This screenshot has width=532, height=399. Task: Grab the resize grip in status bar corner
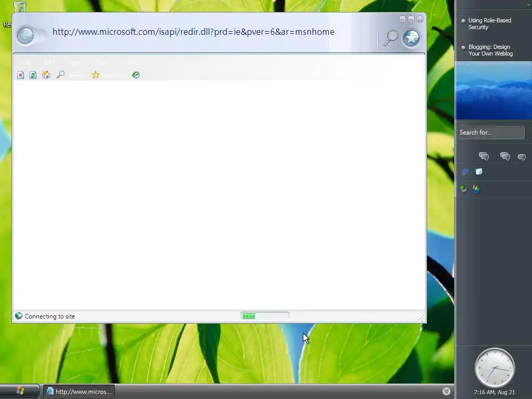(x=421, y=317)
